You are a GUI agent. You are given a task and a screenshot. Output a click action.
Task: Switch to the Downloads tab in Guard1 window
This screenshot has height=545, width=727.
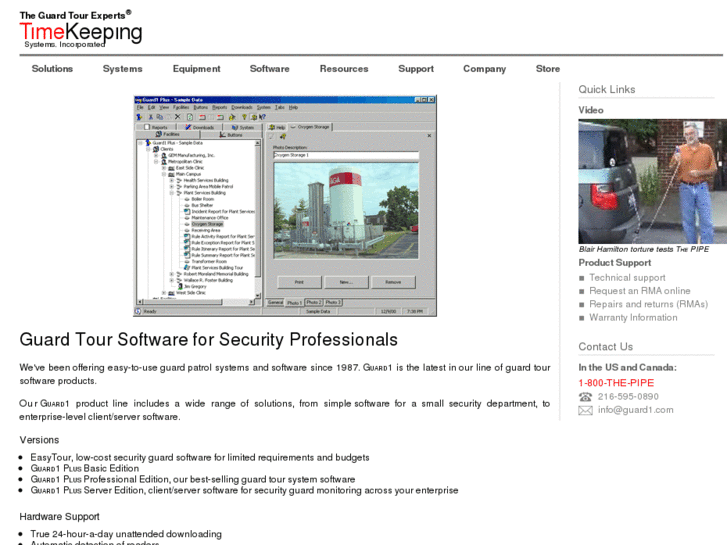(x=200, y=127)
